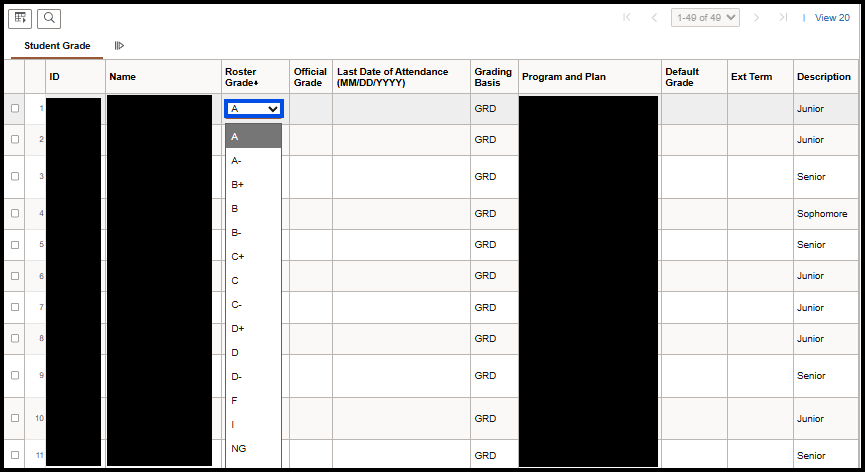The height and width of the screenshot is (472, 865).
Task: Jump to last page of rows
Action: tap(783, 17)
